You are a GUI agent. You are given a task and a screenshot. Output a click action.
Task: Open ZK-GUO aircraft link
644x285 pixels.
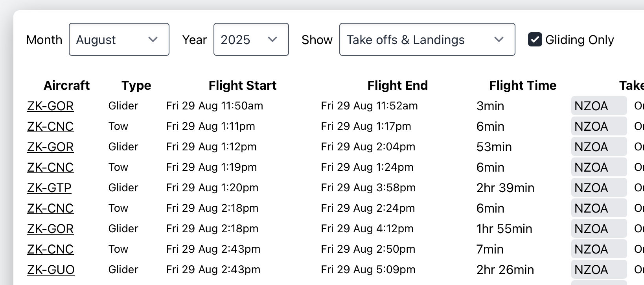[x=51, y=270]
